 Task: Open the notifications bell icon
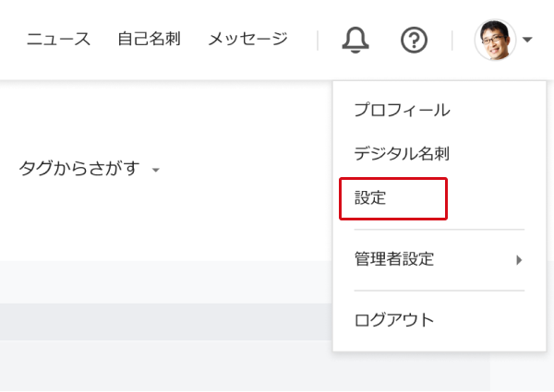(x=355, y=40)
